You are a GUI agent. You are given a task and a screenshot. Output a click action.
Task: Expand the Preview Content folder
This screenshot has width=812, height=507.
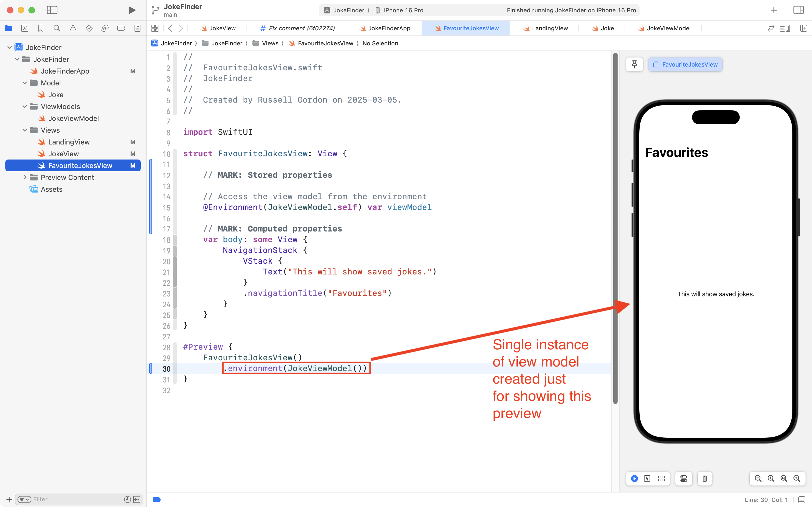point(25,178)
